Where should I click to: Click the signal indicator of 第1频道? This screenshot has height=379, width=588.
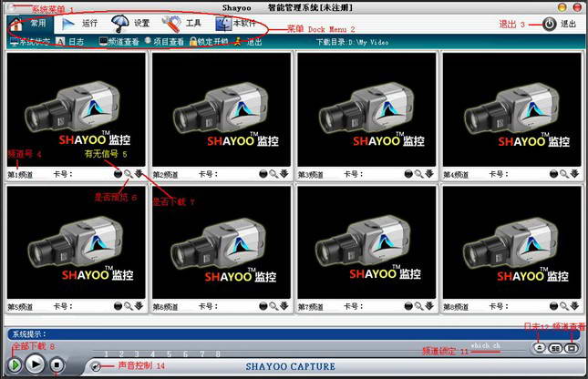(x=119, y=174)
